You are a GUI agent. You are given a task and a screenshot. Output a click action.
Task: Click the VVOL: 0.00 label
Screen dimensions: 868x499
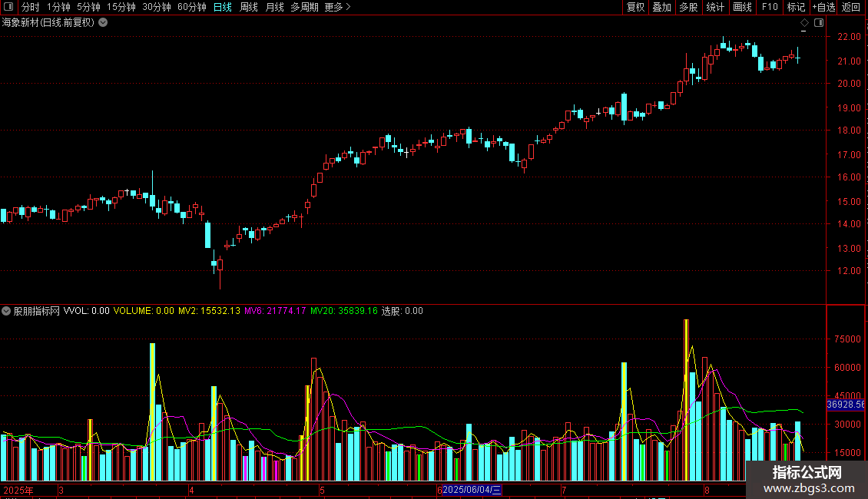point(86,311)
